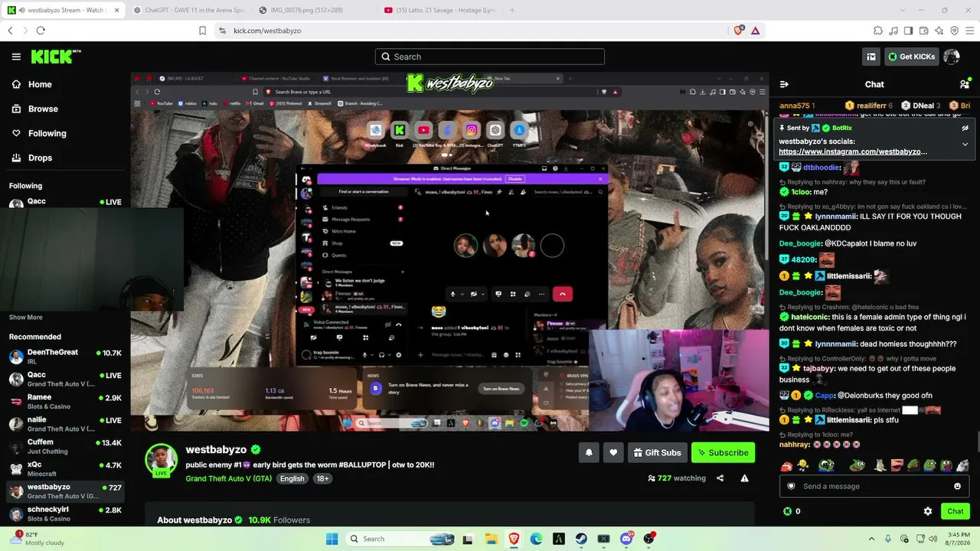Open the Kick shop box icon
980x551 pixels.
click(x=871, y=57)
